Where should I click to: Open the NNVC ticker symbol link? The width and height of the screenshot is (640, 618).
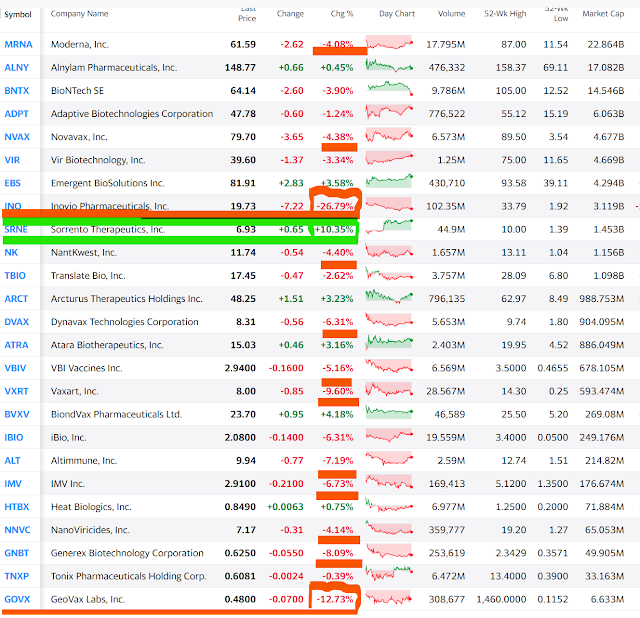(17, 530)
